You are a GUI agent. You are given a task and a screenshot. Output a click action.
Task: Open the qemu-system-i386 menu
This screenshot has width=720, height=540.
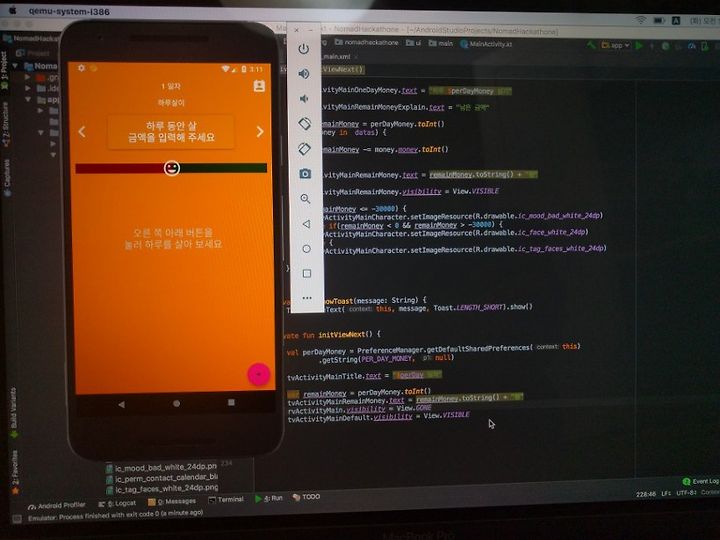(69, 11)
